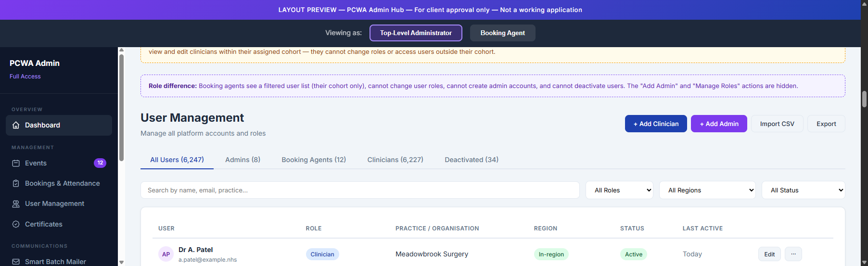Click the AP user avatar

[166, 254]
